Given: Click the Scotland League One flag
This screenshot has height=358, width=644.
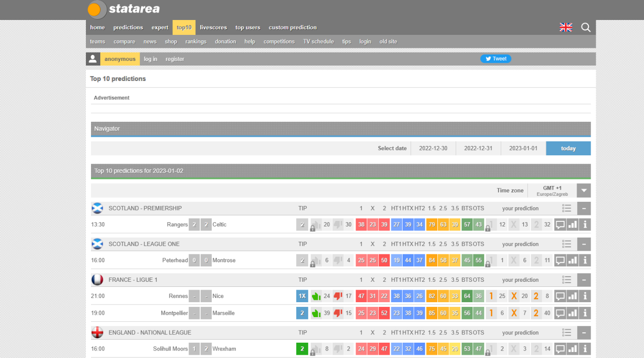Looking at the screenshot, I should pyautogui.click(x=98, y=244).
